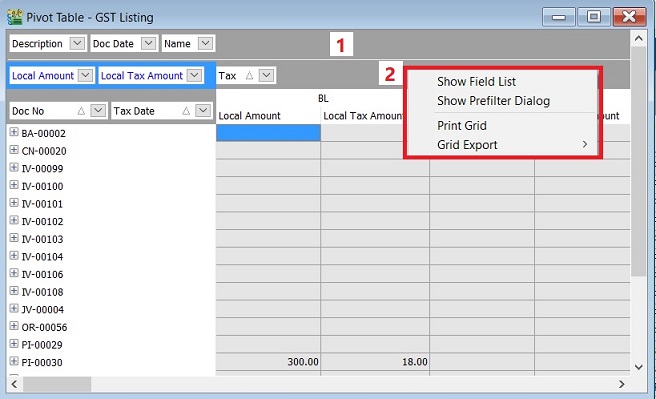Select the OR-00056 row label
This screenshot has width=656, height=399.
click(x=44, y=327)
